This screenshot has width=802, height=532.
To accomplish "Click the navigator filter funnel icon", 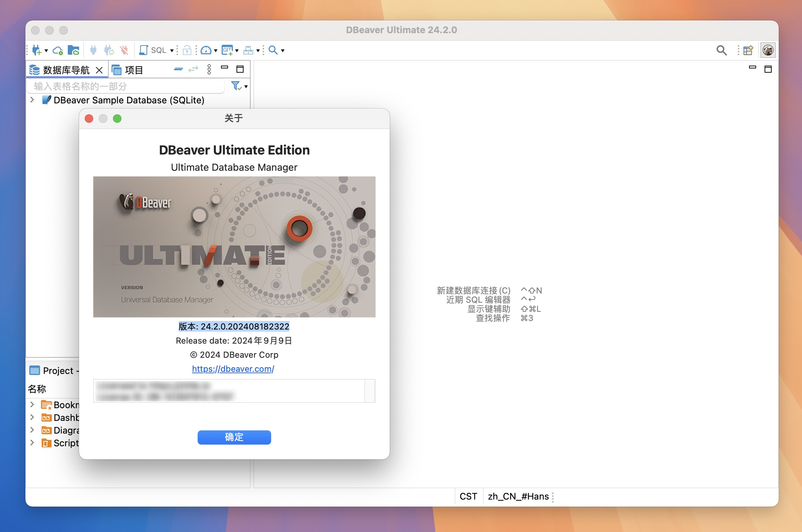I will point(236,86).
